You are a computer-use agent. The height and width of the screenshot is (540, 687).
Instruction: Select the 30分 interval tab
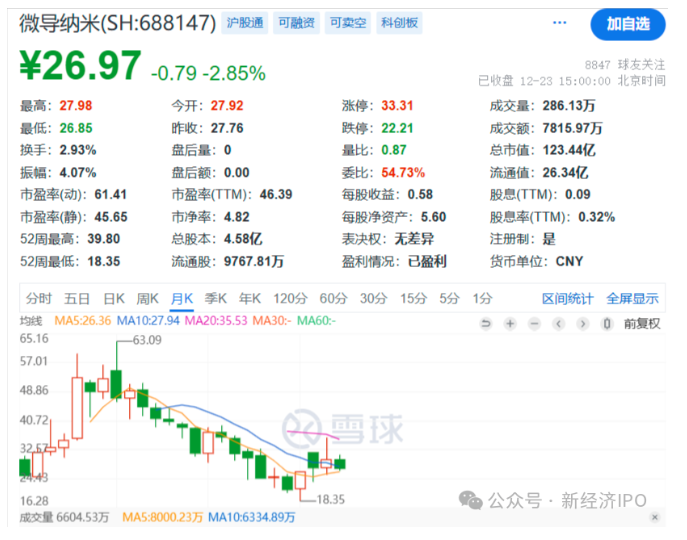[x=374, y=299]
